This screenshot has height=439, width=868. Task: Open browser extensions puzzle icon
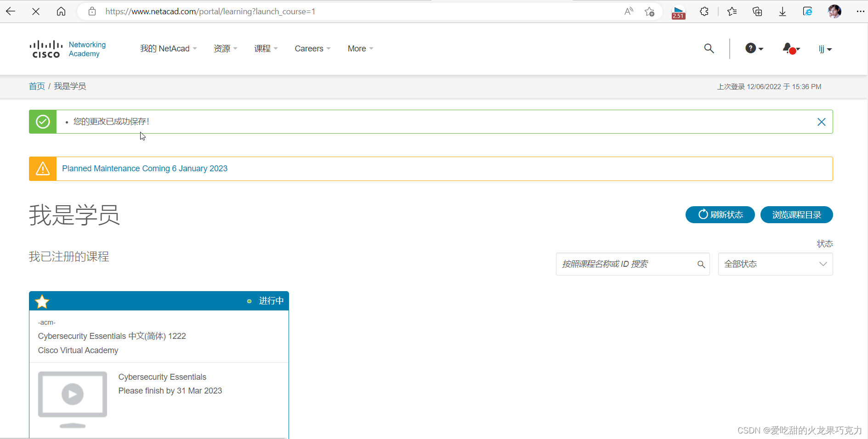coord(704,11)
